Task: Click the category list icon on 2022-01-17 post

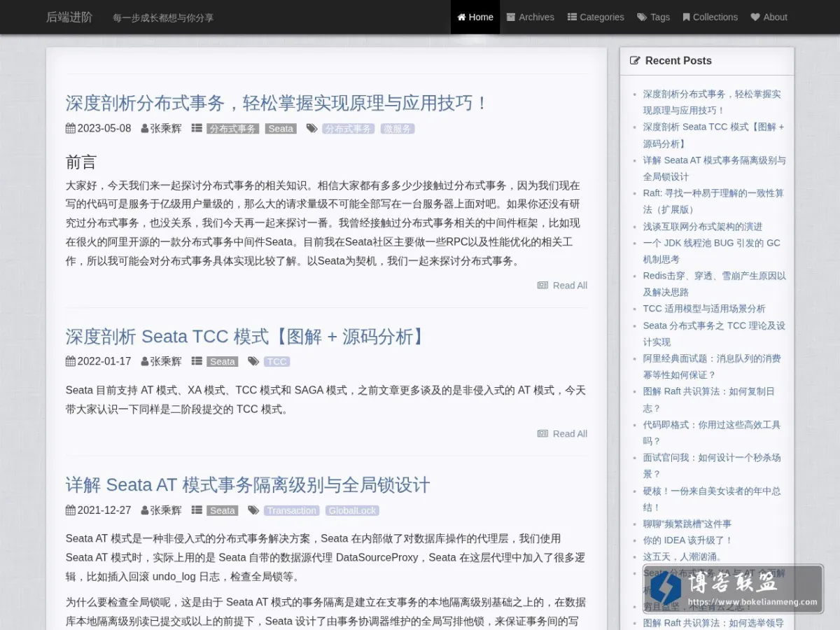Action: point(197,362)
